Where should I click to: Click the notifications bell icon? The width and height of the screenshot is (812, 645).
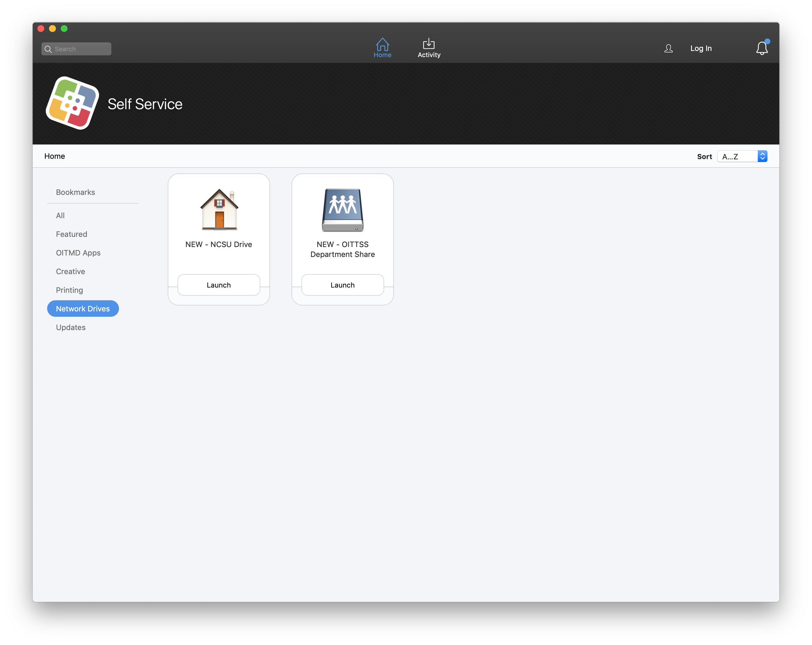(x=762, y=48)
